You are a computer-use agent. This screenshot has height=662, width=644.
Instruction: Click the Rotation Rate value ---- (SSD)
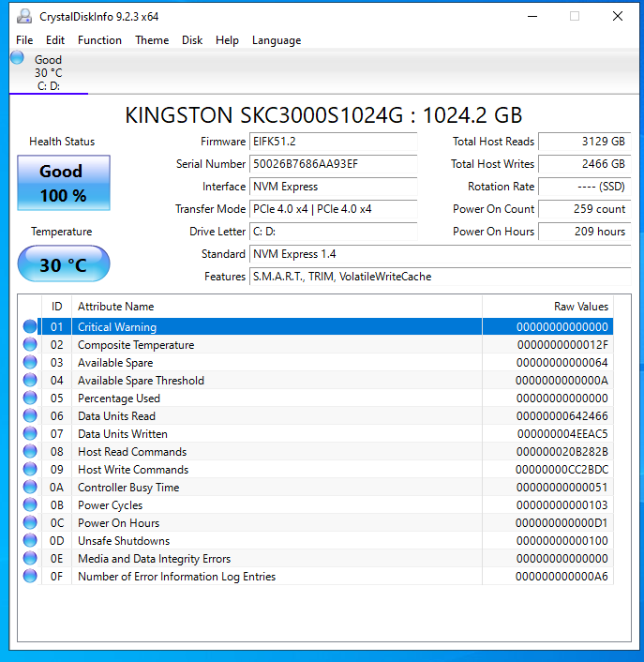point(585,187)
